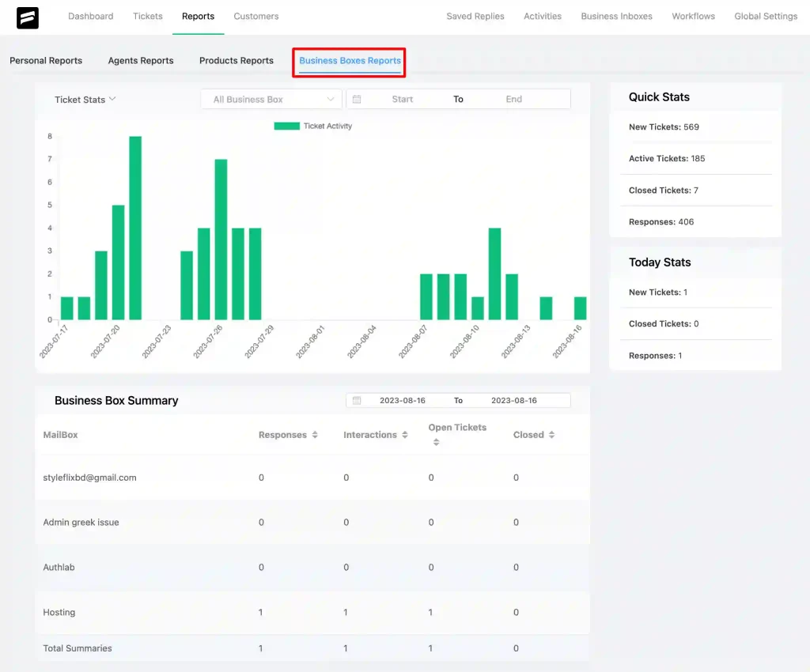Image resolution: width=810 pixels, height=672 pixels.
Task: Go to the Tickets page
Action: [x=148, y=16]
